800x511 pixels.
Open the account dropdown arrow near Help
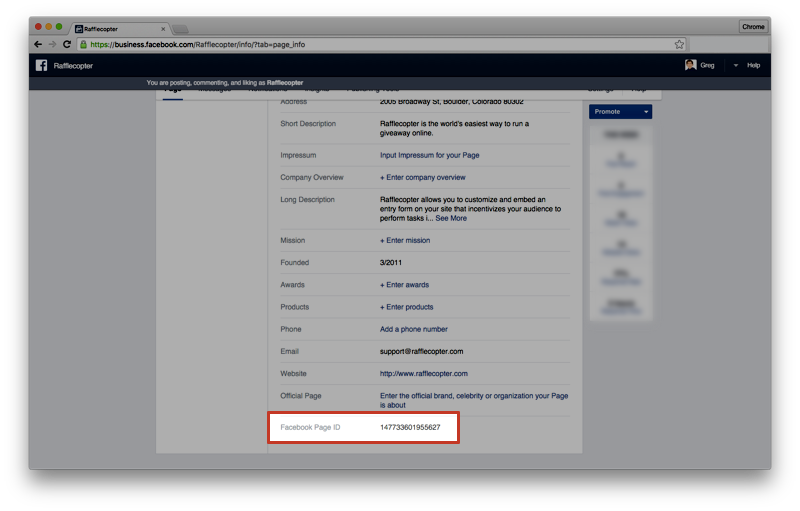(x=736, y=65)
